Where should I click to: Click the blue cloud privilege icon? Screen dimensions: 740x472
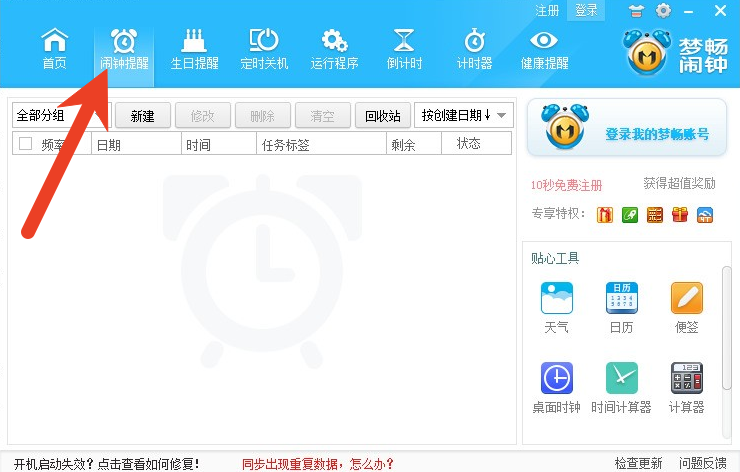point(705,215)
